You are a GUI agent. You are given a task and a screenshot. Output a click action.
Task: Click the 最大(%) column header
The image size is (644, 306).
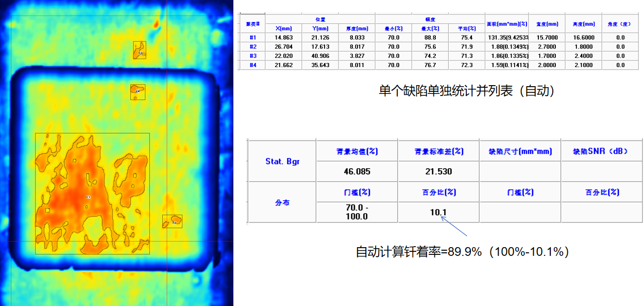point(430,28)
